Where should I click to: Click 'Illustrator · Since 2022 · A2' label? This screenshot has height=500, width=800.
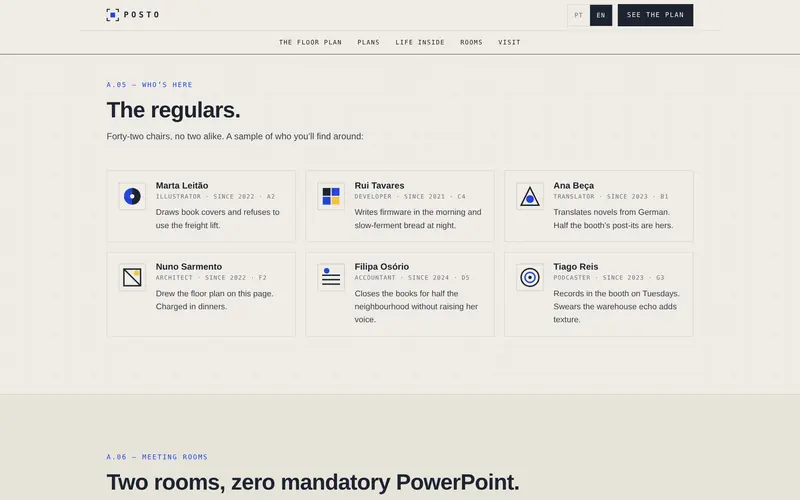[x=215, y=196]
